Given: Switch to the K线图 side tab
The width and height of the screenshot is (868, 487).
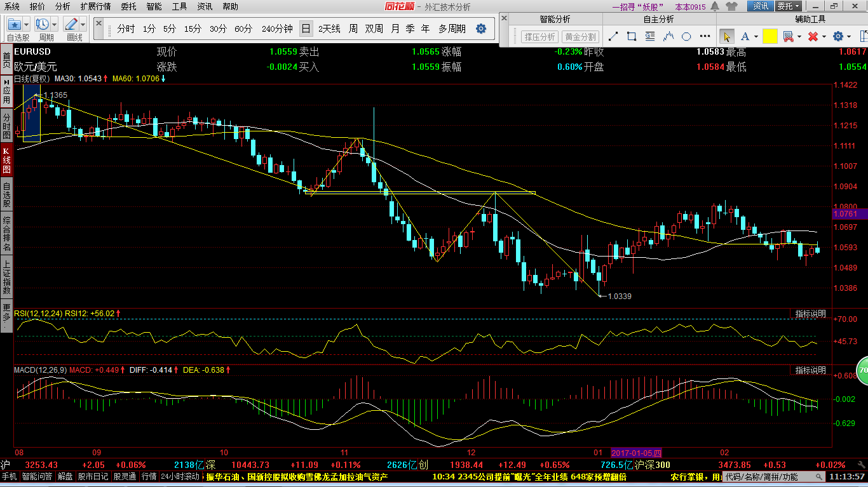Looking at the screenshot, I should pos(6,161).
